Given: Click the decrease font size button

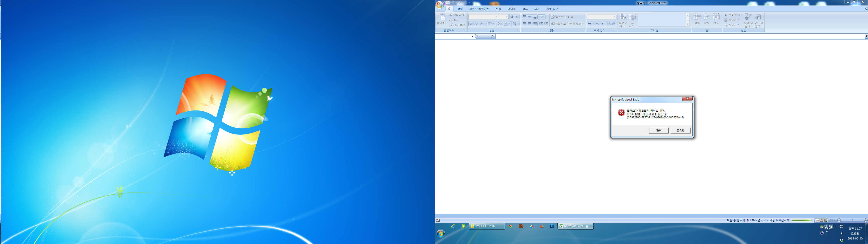Looking at the screenshot, I should [x=517, y=17].
